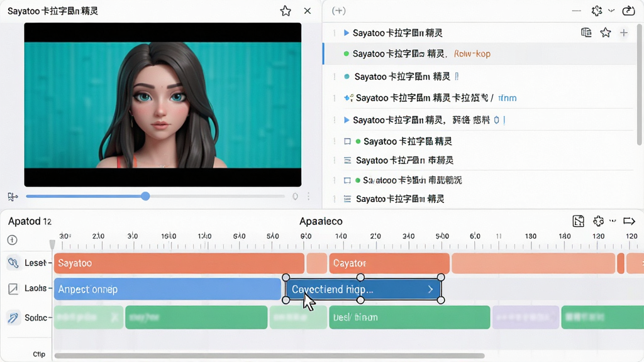The image size is (644, 362).
Task: Tick the checkbox on the 'Sayatoo 卡拉字幕精灵' row
Action: tap(347, 141)
